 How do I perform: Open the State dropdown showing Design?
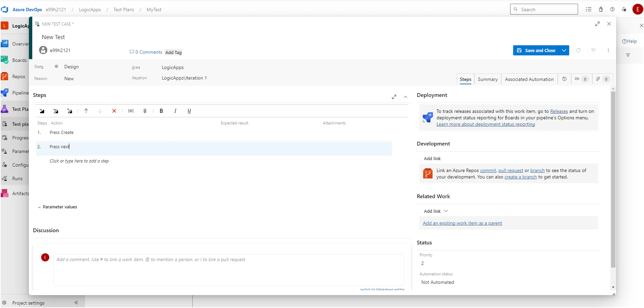(x=71, y=67)
